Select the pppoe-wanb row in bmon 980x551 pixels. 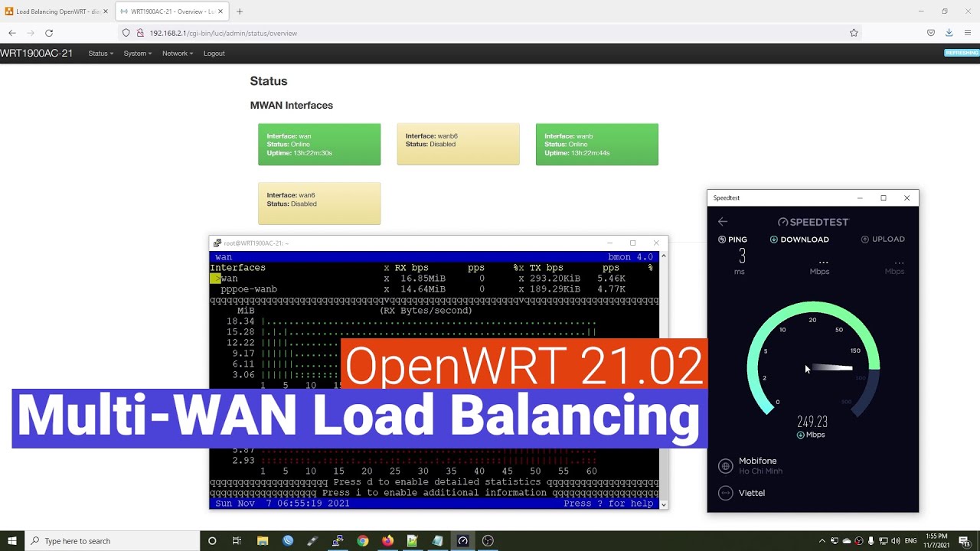click(x=433, y=289)
